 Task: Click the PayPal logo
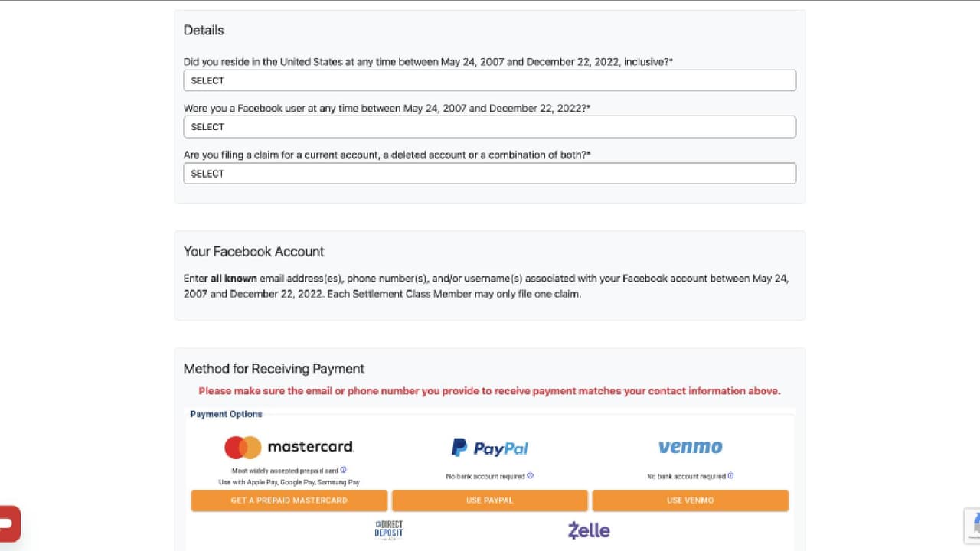(489, 447)
